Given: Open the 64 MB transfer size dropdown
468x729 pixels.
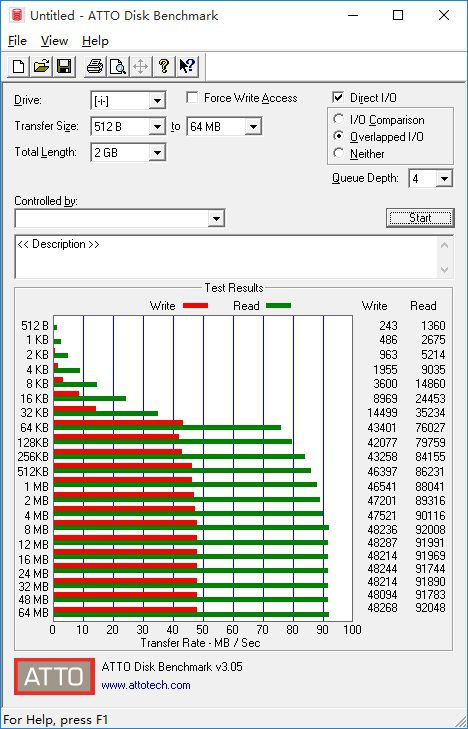Looking at the screenshot, I should (253, 126).
